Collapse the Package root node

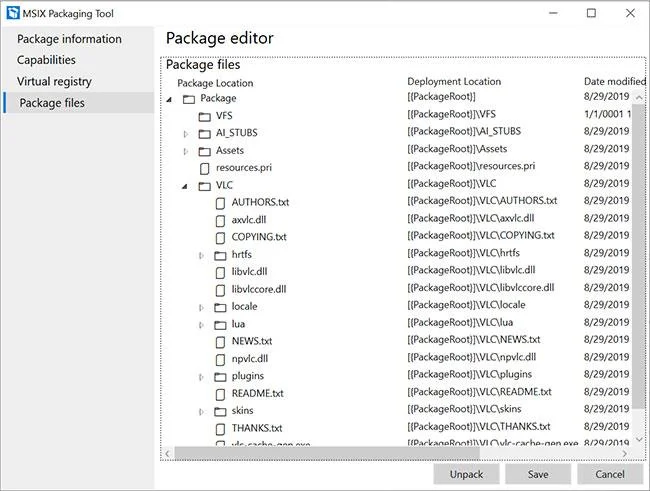coord(169,100)
